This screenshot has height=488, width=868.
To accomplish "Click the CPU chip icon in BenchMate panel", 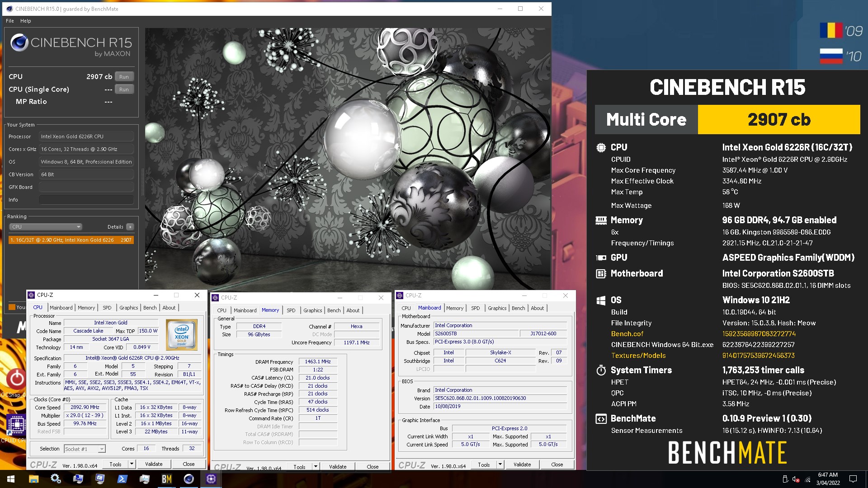I will tap(601, 147).
